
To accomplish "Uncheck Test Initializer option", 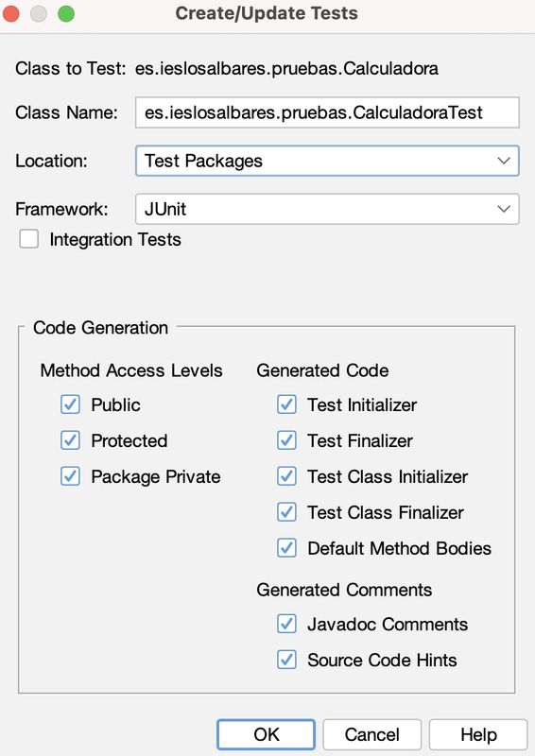I will [x=286, y=404].
